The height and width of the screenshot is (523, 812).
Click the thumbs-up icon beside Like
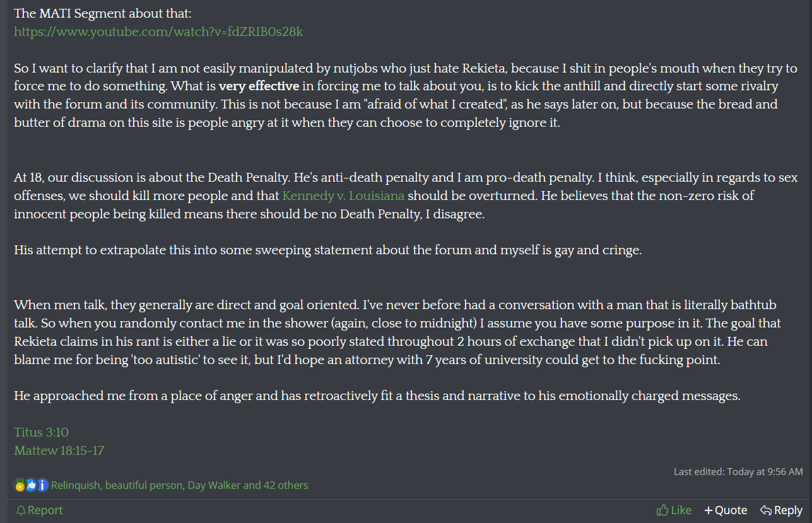coord(662,510)
